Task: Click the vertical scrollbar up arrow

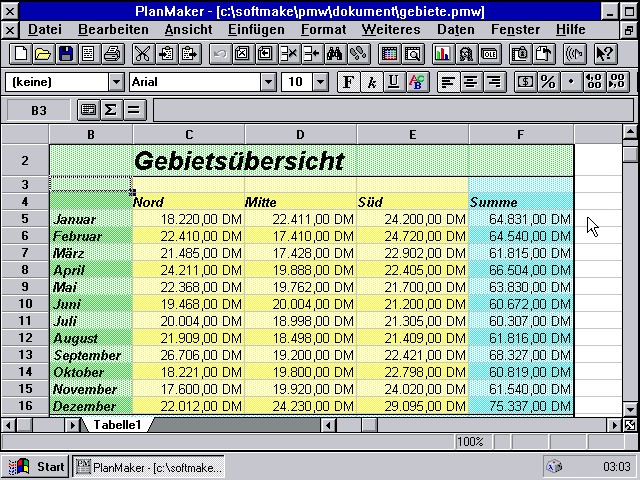Action: 630,131
